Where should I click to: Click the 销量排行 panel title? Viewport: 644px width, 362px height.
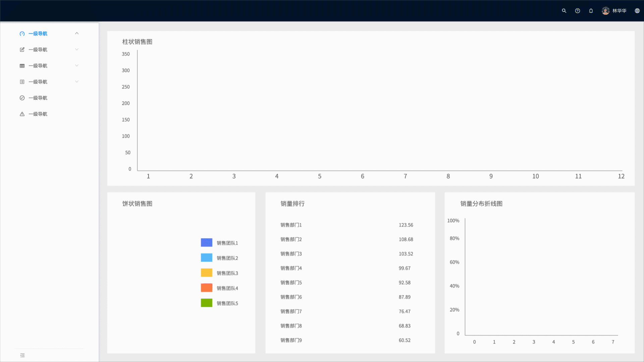pos(293,204)
